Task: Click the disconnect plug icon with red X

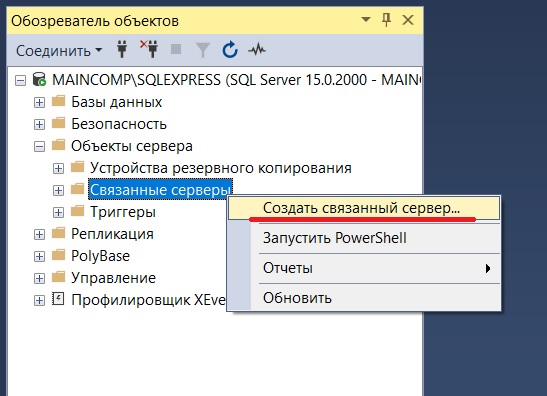Action: point(149,49)
